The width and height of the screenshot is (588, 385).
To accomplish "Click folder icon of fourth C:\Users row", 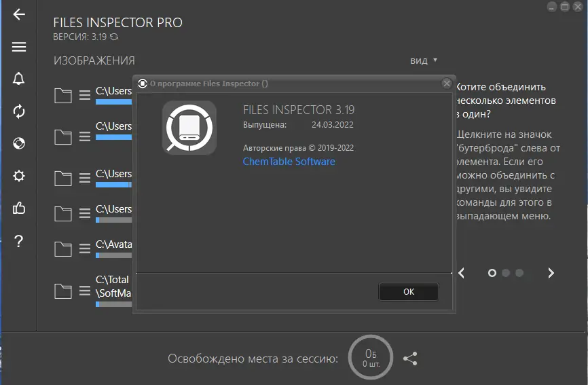I will 63,214.
